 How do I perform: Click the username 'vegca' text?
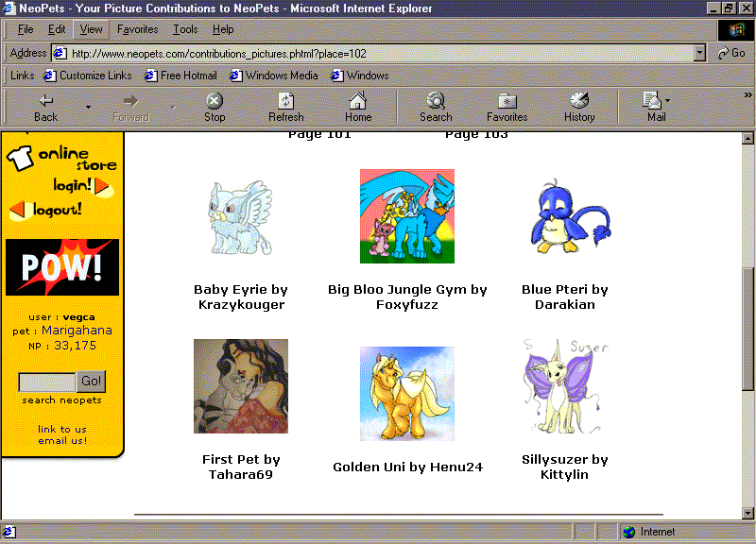click(79, 317)
